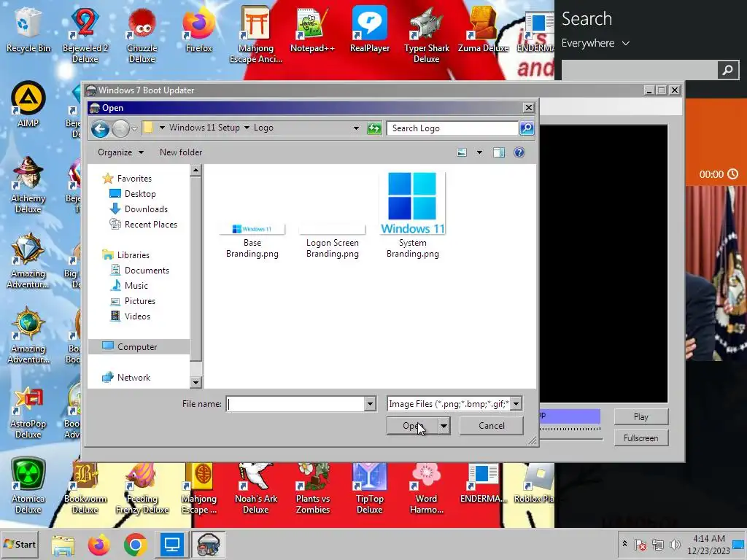Launch Mahjong Escape Ancient desktop icon at top
The width and height of the screenshot is (747, 560).
[256, 34]
